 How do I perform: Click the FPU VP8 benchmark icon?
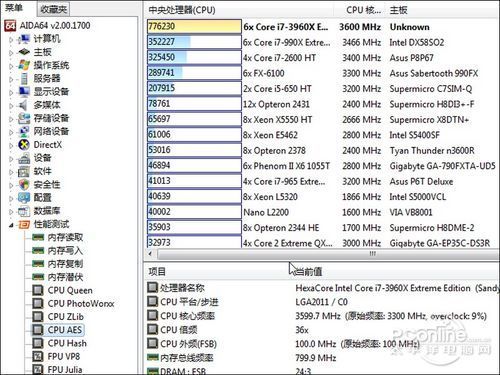pyautogui.click(x=38, y=357)
